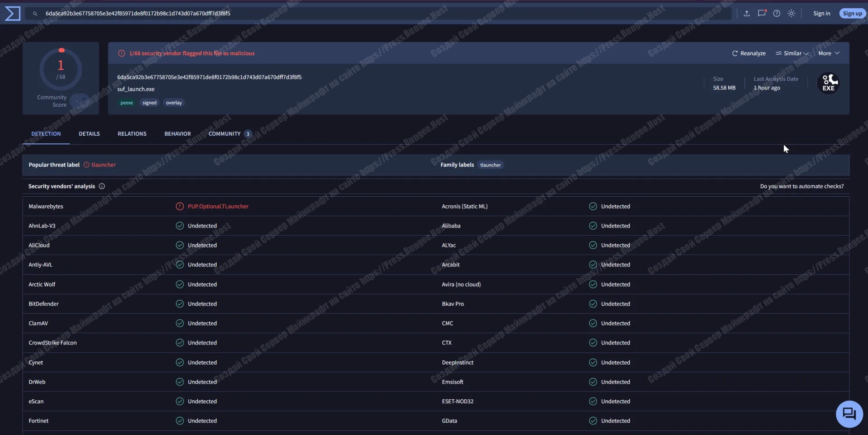Toggle the light/dark theme sun icon

pyautogui.click(x=791, y=14)
